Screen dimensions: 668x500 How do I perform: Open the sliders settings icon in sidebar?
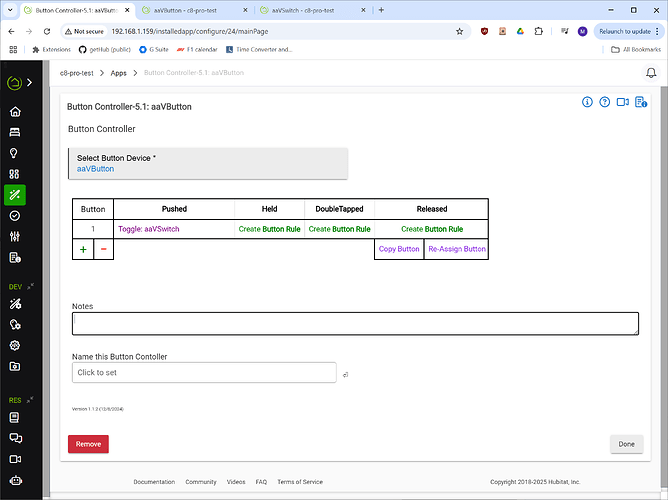pyautogui.click(x=15, y=237)
